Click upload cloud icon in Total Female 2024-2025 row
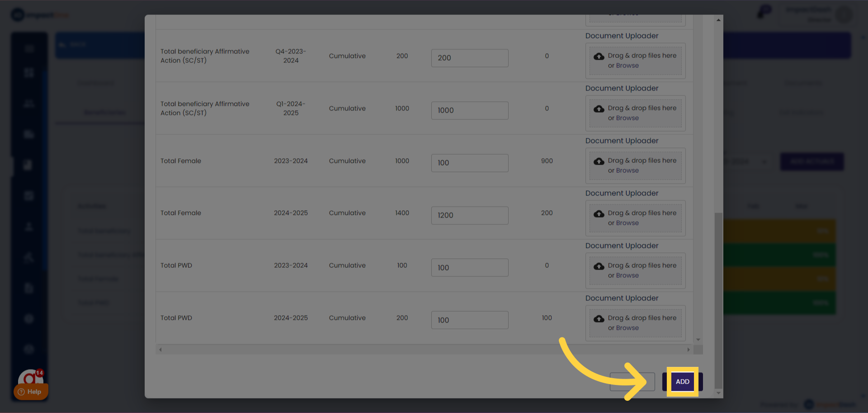Screen dimensions: 868x413 pos(599,214)
